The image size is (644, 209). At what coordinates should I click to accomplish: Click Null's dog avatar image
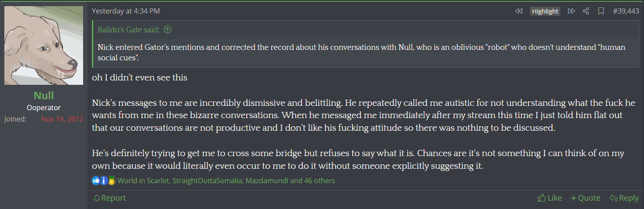coord(44,45)
